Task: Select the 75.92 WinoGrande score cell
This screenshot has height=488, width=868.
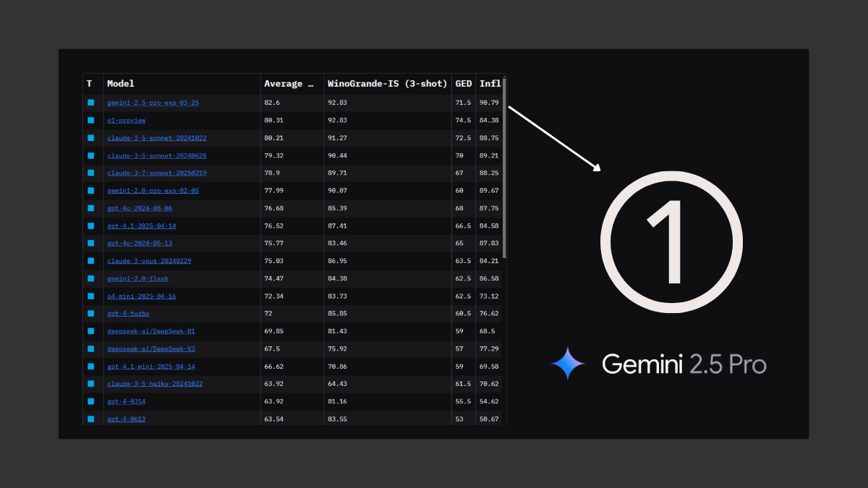Action: pos(337,348)
